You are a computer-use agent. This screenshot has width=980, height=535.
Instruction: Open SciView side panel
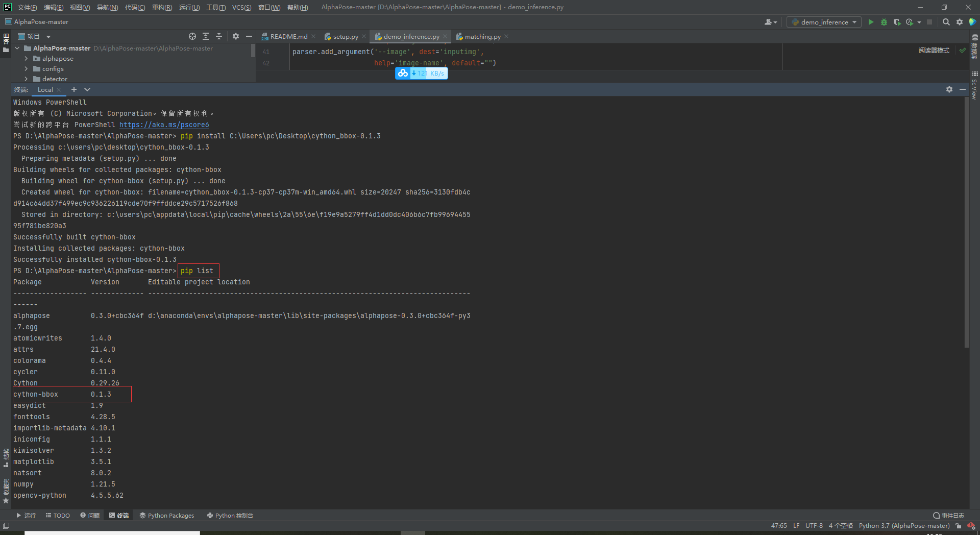pos(975,85)
